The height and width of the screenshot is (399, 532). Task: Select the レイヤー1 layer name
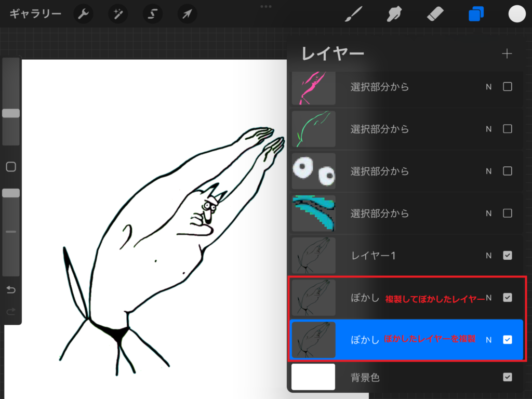(373, 256)
